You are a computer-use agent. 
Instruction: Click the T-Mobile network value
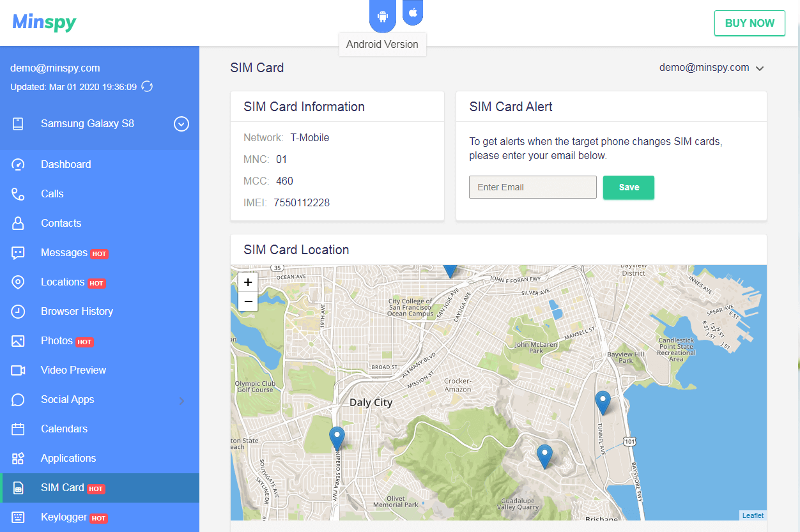[310, 137]
